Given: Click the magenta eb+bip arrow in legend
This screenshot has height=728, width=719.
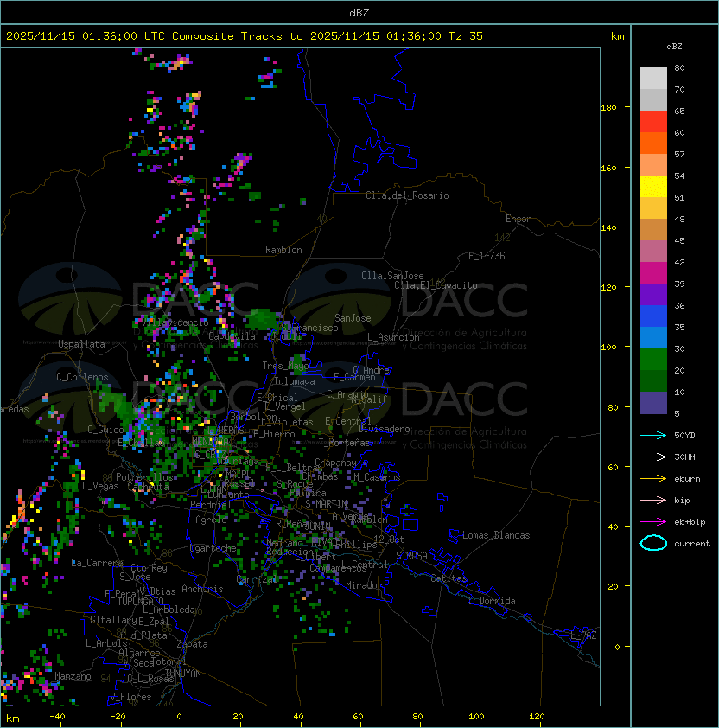Looking at the screenshot, I should 653,522.
